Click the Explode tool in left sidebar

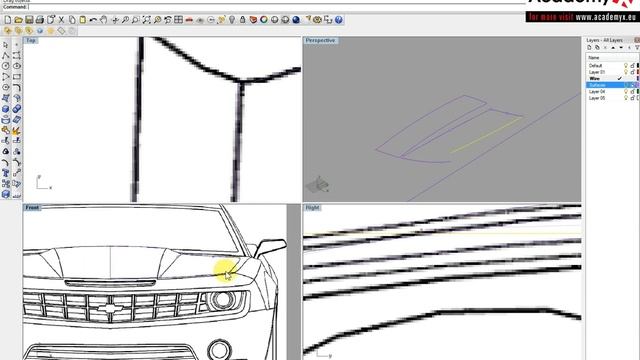(16, 131)
